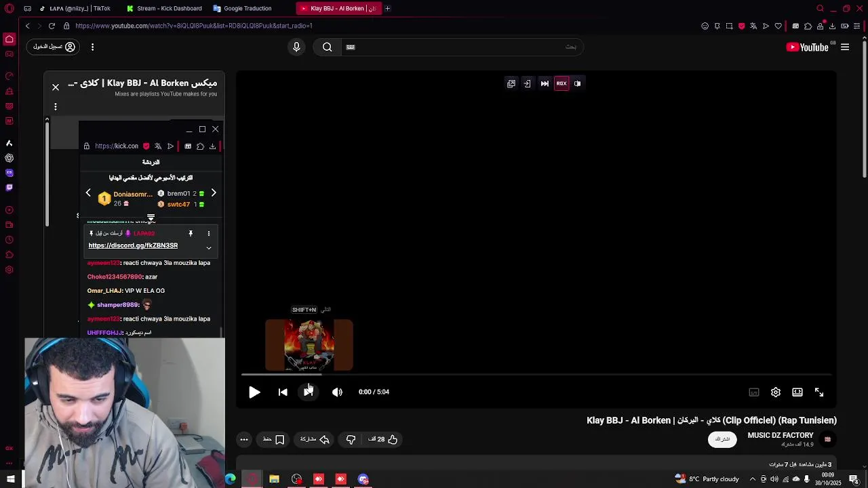Viewport: 868px width, 488px height.
Task: Open more actions ellipsis under video
Action: (x=244, y=439)
